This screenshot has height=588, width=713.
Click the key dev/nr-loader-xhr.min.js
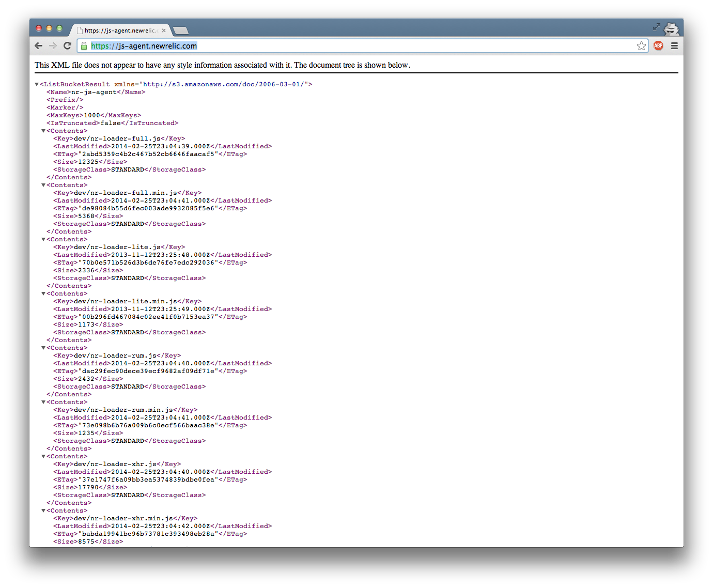(123, 518)
